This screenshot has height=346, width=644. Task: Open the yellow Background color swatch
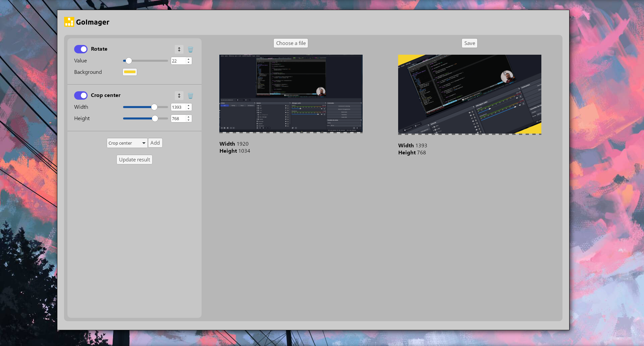coord(130,72)
